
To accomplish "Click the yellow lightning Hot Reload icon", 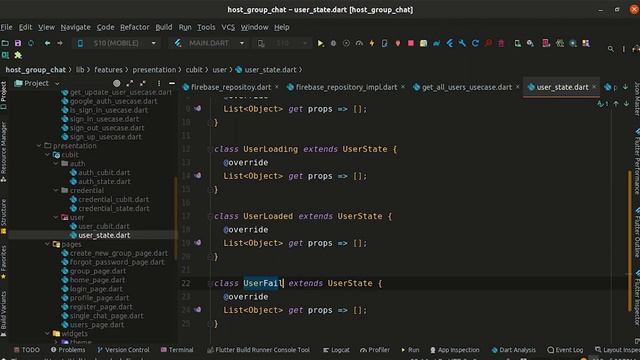I will click(372, 43).
